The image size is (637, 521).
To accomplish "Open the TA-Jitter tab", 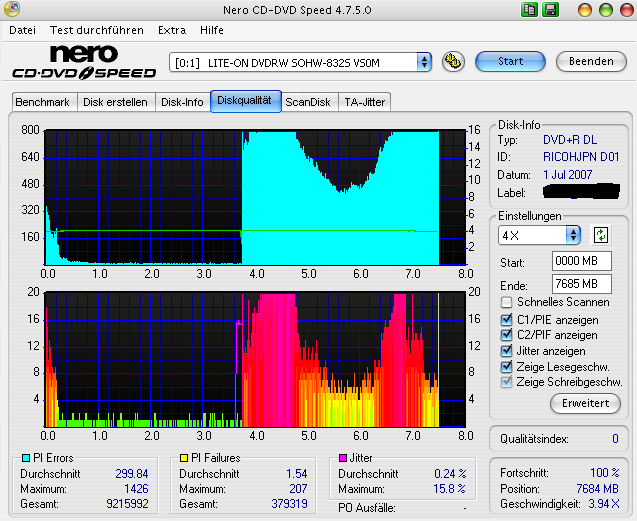I will tap(364, 102).
